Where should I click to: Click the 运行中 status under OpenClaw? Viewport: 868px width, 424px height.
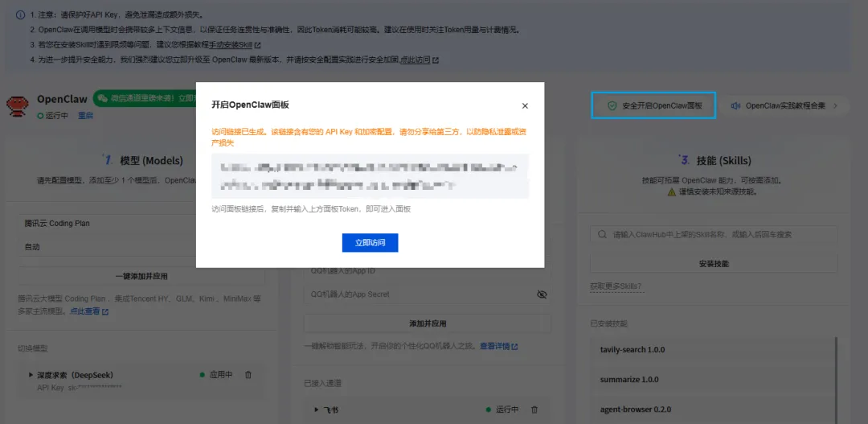click(53, 116)
